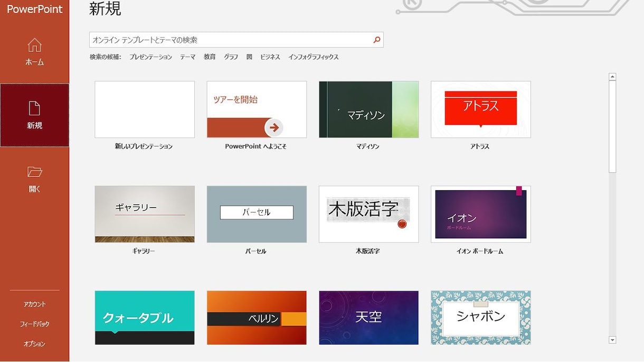Search suggested term 図

(249, 57)
